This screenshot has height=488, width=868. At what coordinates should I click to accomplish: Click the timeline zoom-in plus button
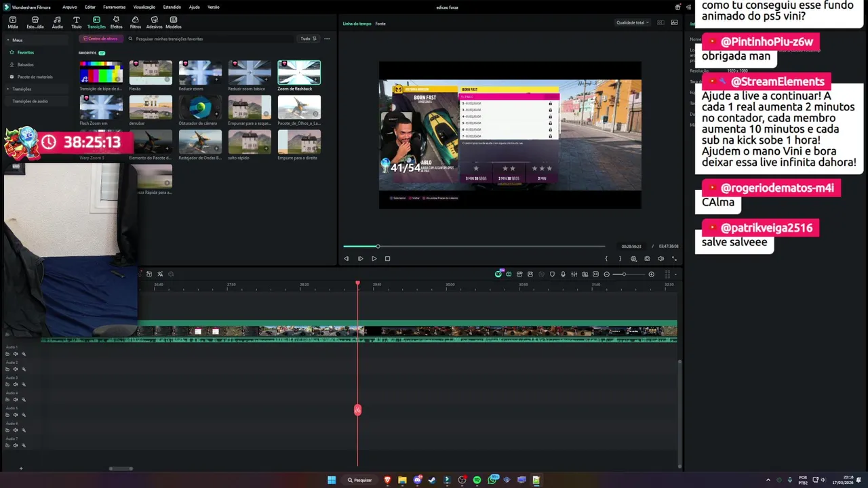651,274
